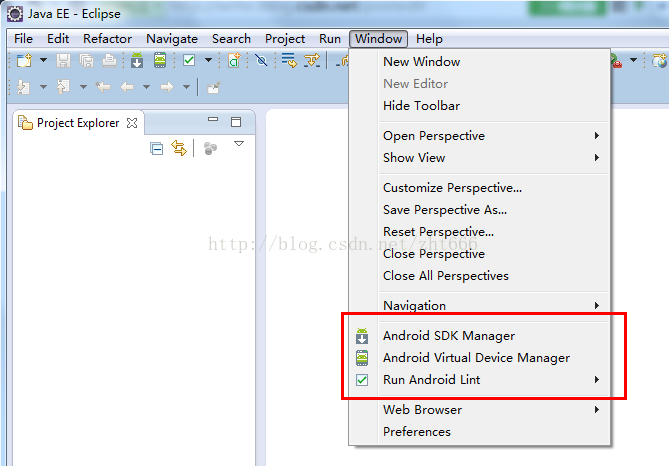
Task: Click the New Android XML file toolbar icon
Action: click(234, 61)
